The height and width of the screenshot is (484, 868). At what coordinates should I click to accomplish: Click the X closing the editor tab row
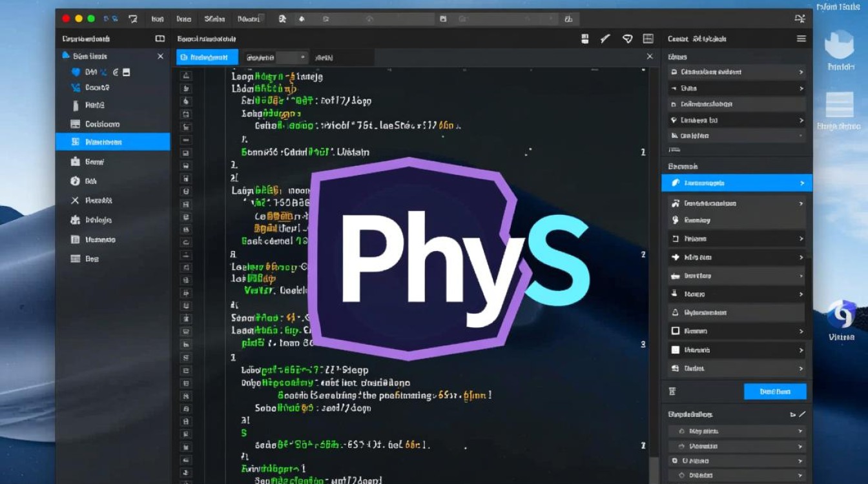(650, 57)
